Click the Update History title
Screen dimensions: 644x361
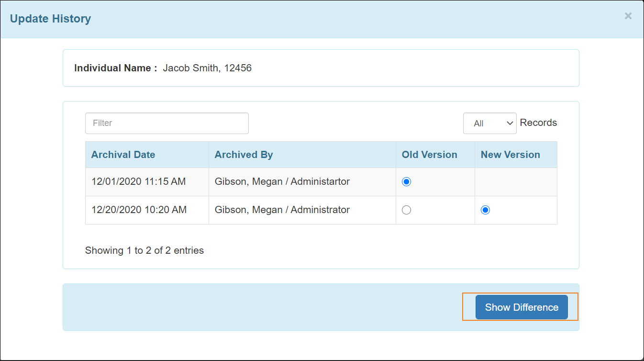pyautogui.click(x=50, y=19)
